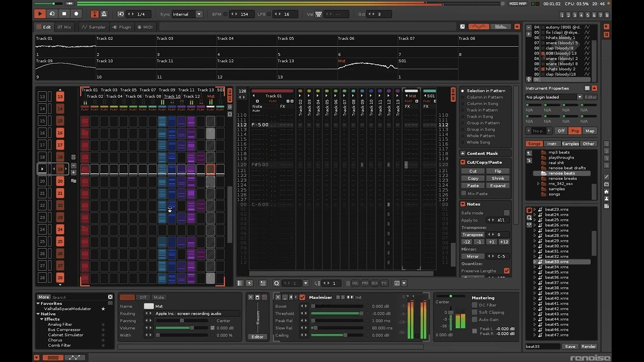Open the MIDI tab

click(x=144, y=27)
